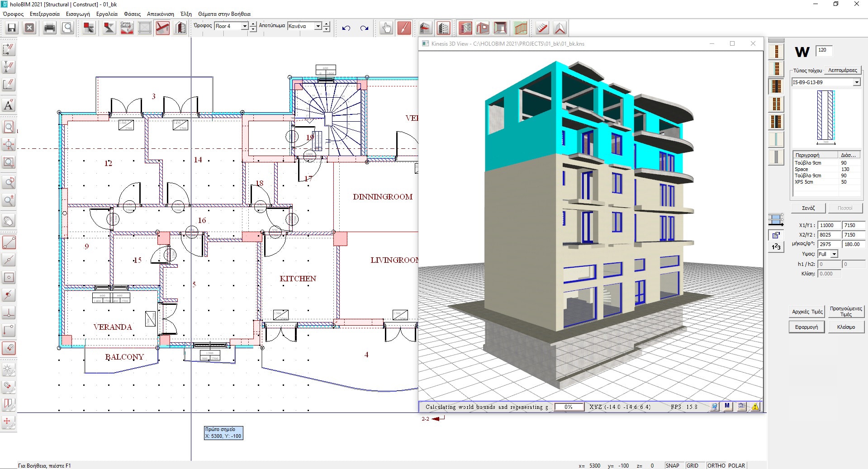Choose the brick wall with insulation icon
The height and width of the screenshot is (469, 868).
(x=776, y=69)
